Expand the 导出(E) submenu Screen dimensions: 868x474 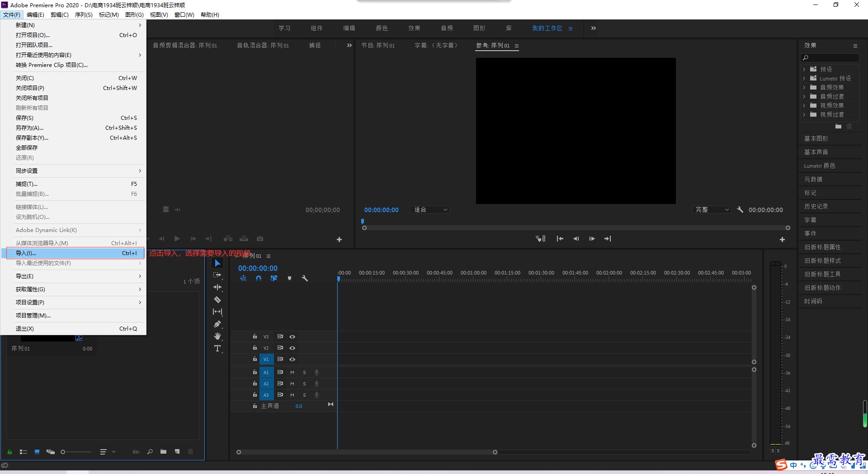pyautogui.click(x=73, y=276)
